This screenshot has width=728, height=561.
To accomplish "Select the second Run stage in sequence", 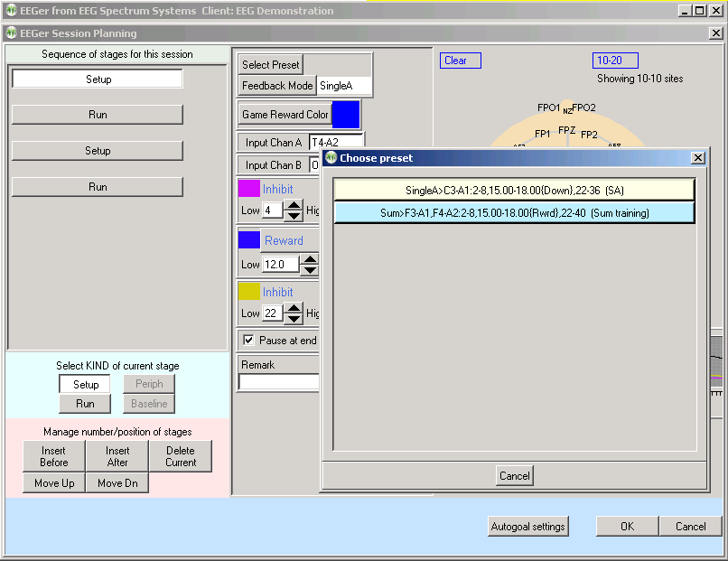I will pos(98,187).
